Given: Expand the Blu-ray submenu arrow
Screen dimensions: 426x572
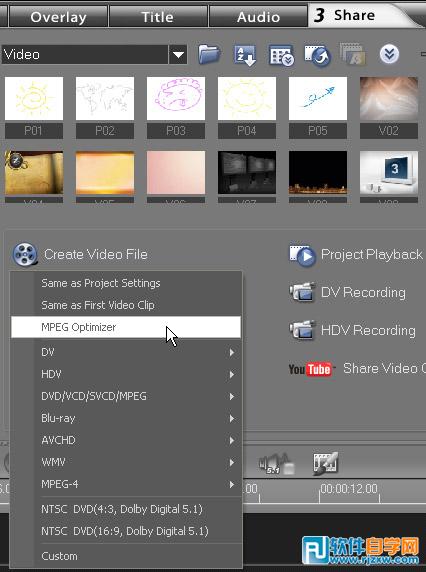Looking at the screenshot, I should 232,418.
